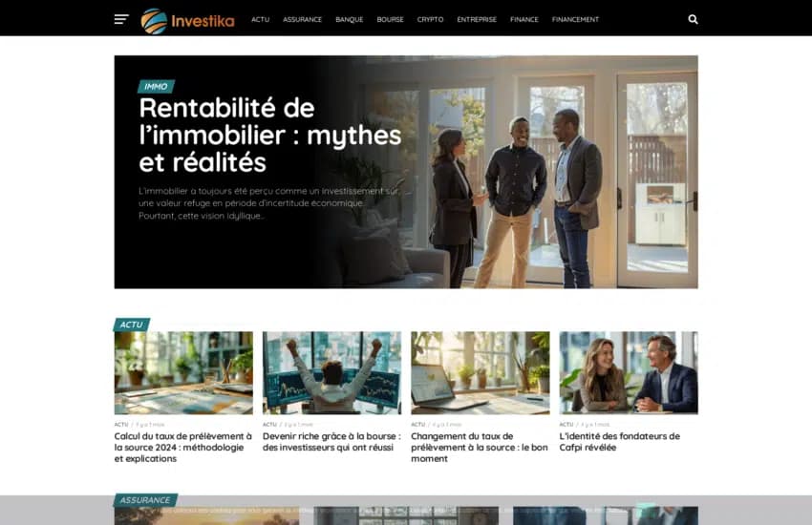Click the IMMO category tag
Image resolution: width=812 pixels, height=525 pixels.
click(156, 86)
